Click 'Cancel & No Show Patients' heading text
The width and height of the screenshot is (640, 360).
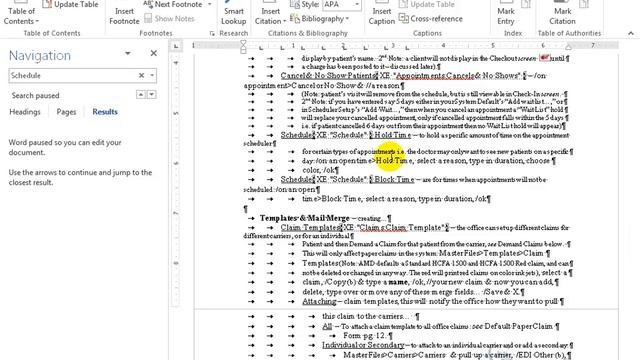click(329, 76)
